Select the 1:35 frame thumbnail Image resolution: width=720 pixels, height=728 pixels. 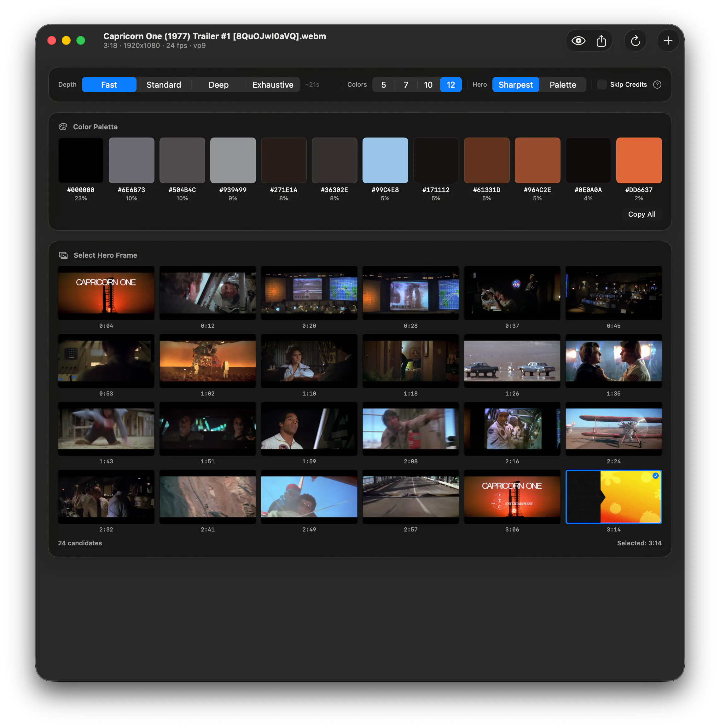click(613, 361)
